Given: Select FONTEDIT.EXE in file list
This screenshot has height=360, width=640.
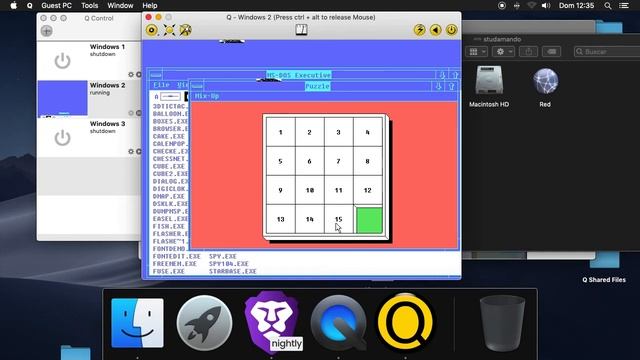Looking at the screenshot, I should (x=177, y=256).
